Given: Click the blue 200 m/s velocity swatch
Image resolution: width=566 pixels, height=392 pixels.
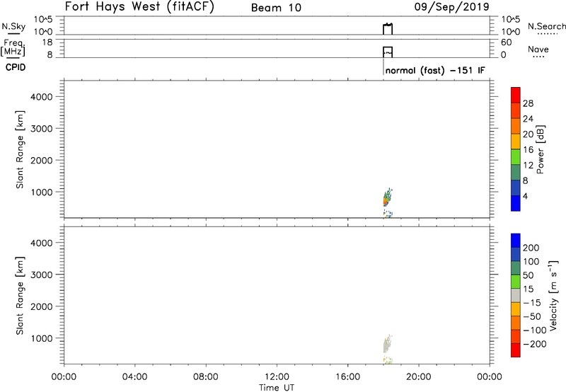Looking at the screenshot, I should tap(516, 241).
